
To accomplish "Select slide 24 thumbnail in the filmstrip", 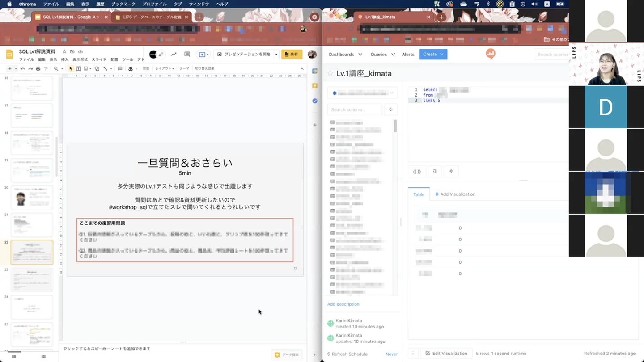I will click(x=32, y=307).
